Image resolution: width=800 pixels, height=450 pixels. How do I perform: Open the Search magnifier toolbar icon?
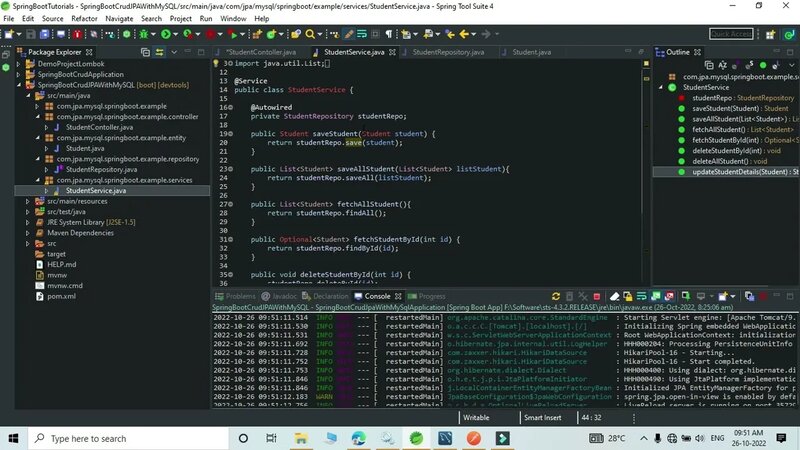point(310,34)
